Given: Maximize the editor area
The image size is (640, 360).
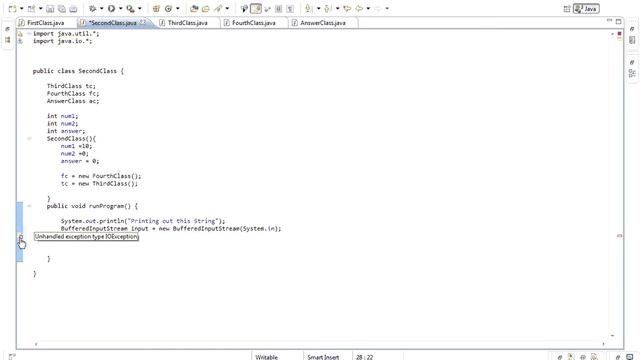Looking at the screenshot, I should coord(618,21).
